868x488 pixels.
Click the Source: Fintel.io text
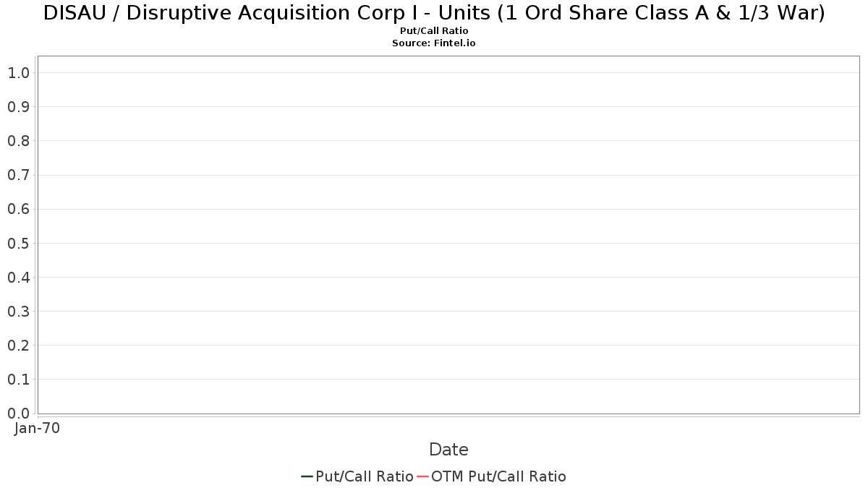click(x=434, y=43)
